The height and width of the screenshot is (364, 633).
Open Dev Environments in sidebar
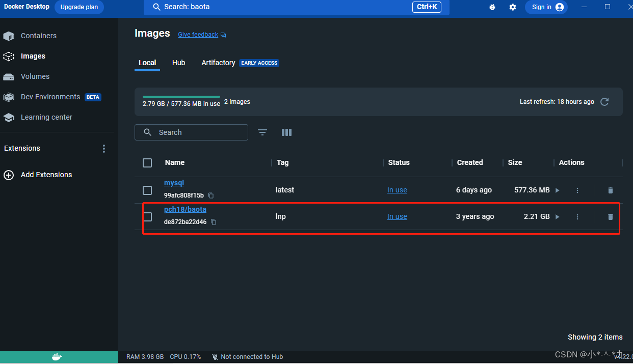coord(50,97)
